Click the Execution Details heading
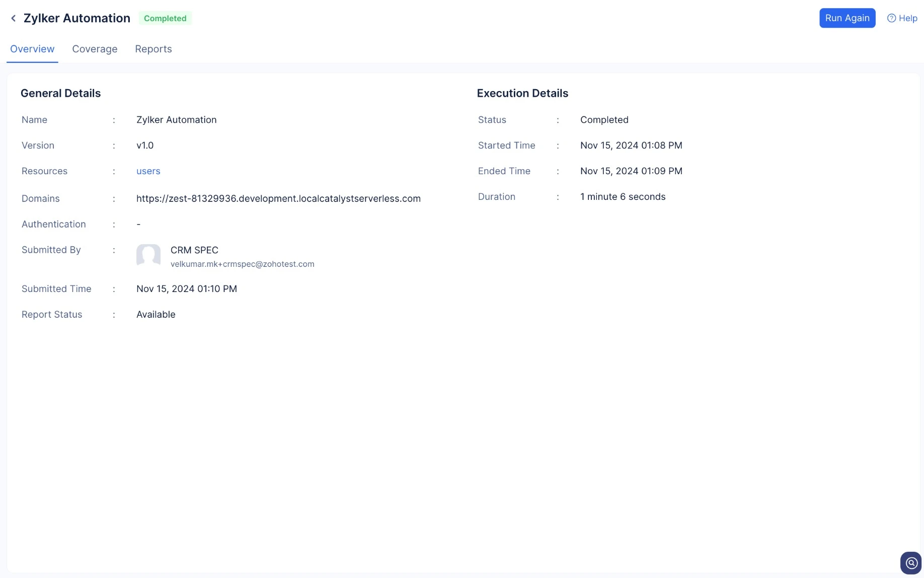Image resolution: width=924 pixels, height=578 pixels. [x=522, y=93]
